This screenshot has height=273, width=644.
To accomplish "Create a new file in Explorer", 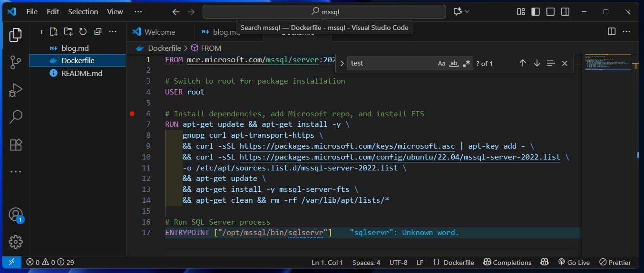I will coord(54,32).
